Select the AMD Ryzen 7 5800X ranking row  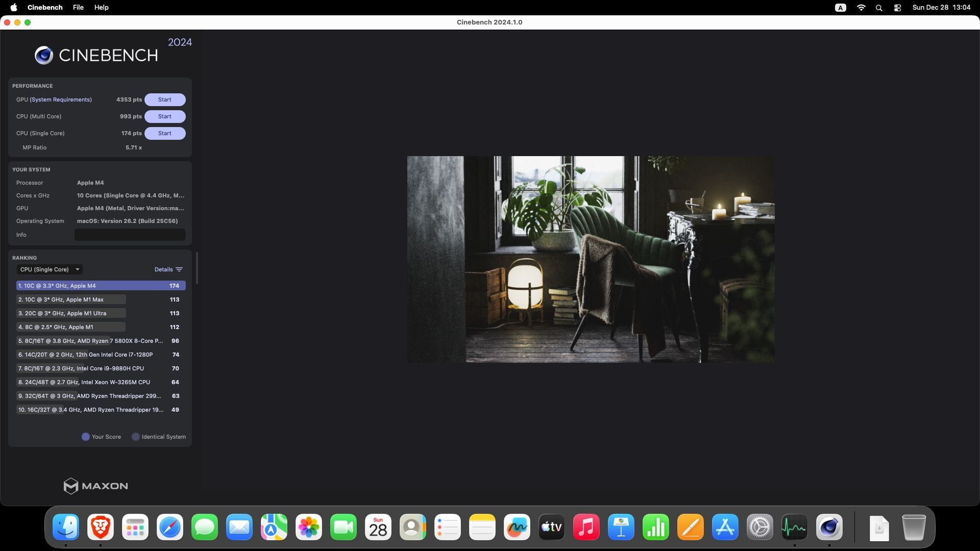tap(101, 341)
